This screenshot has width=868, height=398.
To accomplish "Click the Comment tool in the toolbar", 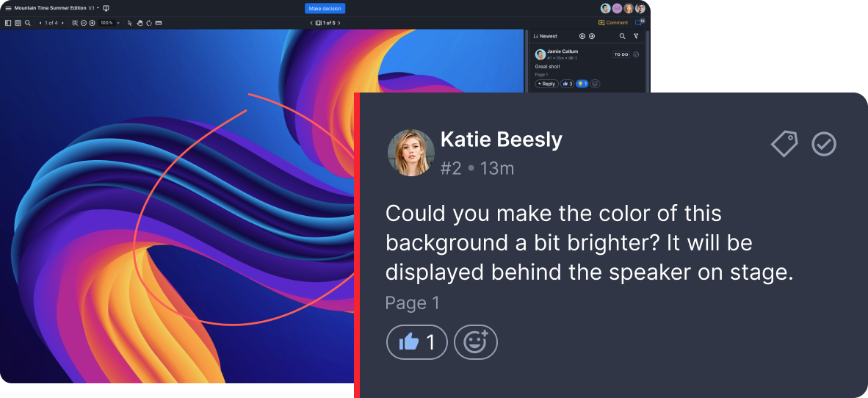I will (x=613, y=23).
